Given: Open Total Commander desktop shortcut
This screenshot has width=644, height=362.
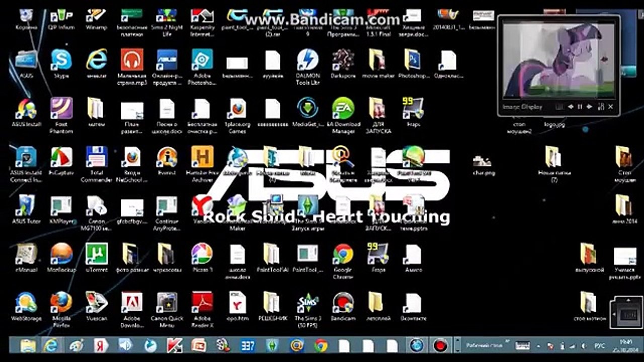Looking at the screenshot, I should click(97, 164).
